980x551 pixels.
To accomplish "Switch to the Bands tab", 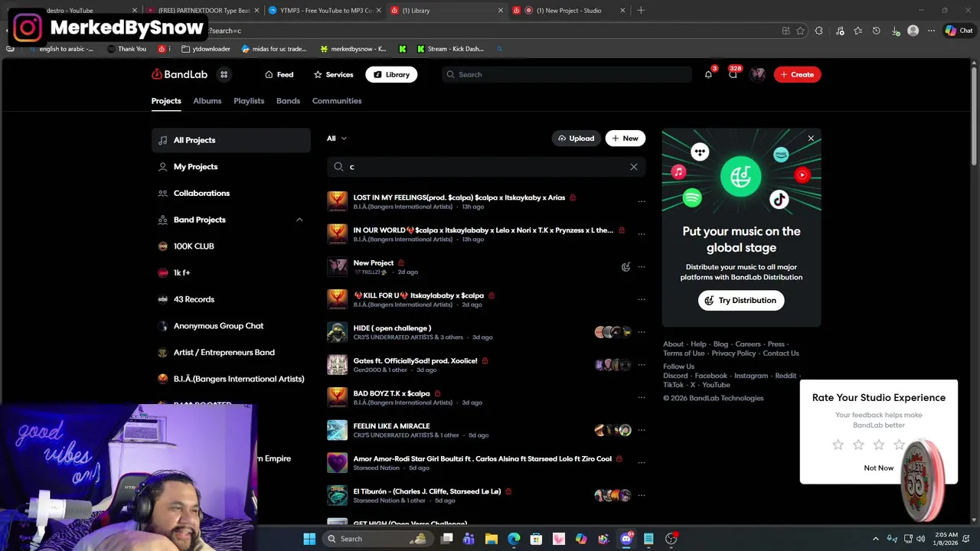I will (x=288, y=101).
